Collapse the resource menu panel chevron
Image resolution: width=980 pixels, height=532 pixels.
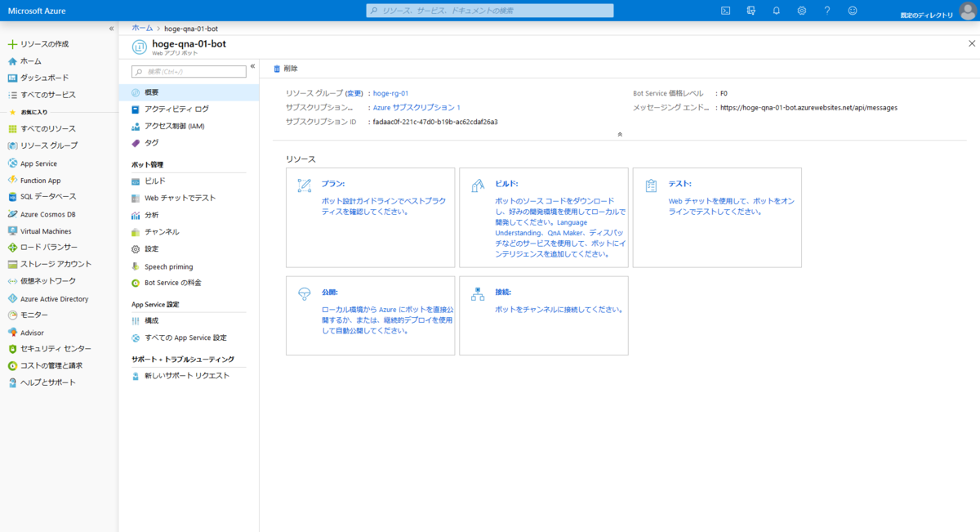pos(252,67)
